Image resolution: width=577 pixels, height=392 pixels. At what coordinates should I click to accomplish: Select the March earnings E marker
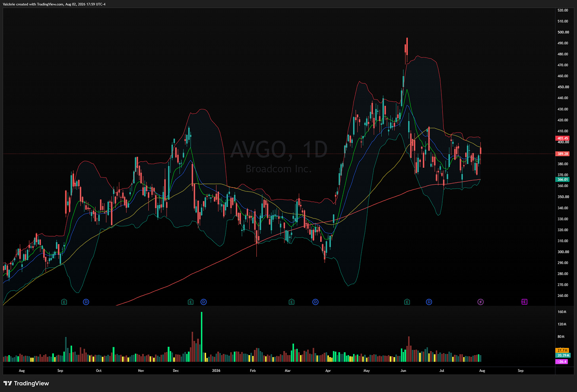click(x=292, y=302)
